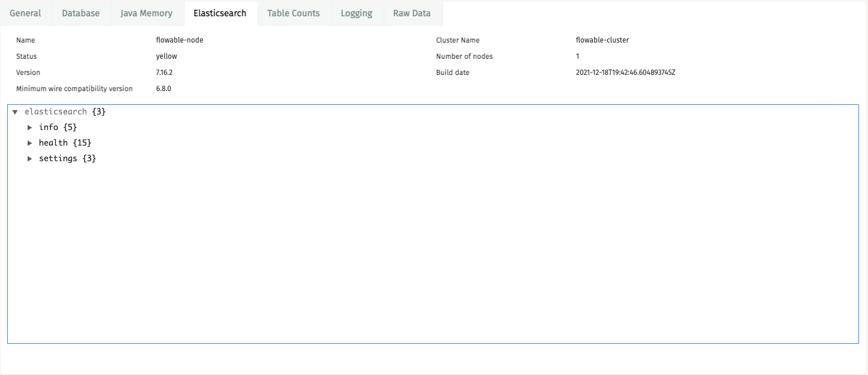The height and width of the screenshot is (375, 868).
Task: Click the settings {3} tree item
Action: point(67,158)
